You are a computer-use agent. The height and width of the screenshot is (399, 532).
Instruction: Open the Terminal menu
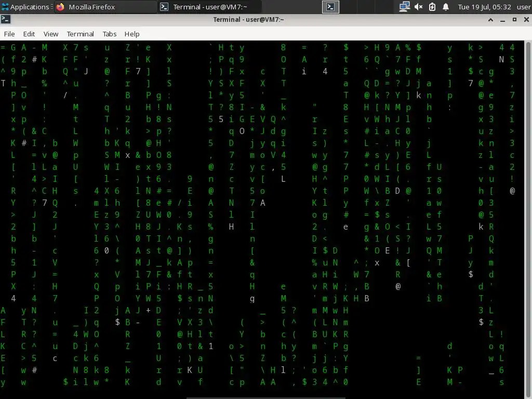coord(80,34)
